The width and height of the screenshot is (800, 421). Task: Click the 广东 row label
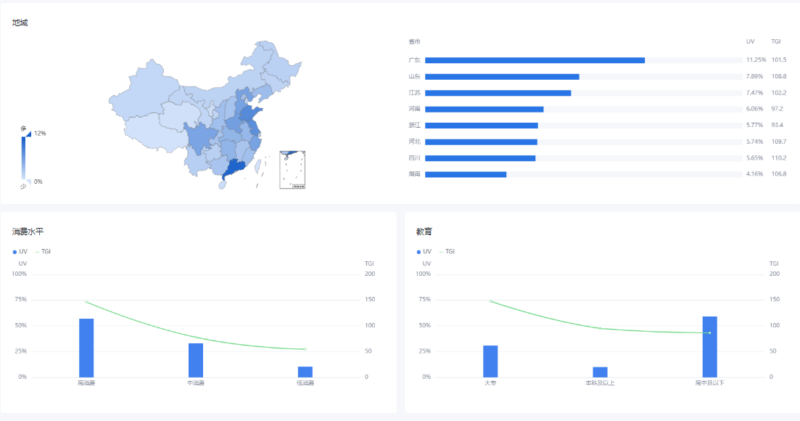click(414, 60)
